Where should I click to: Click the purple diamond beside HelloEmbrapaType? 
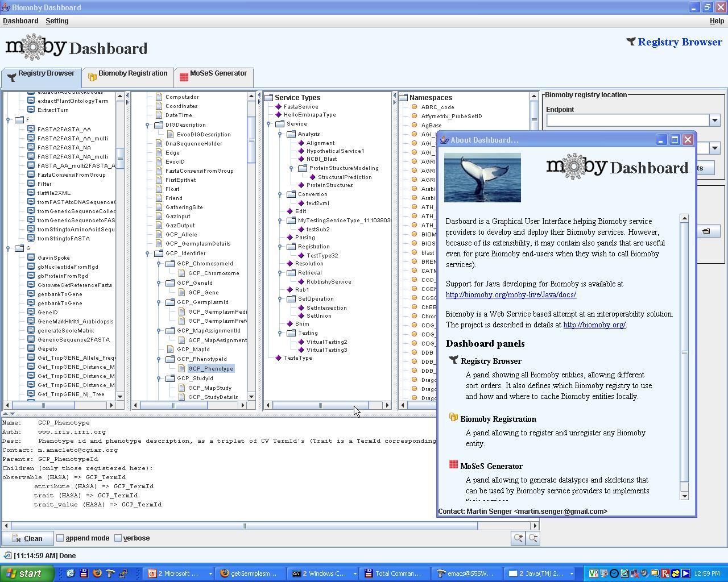click(x=279, y=115)
